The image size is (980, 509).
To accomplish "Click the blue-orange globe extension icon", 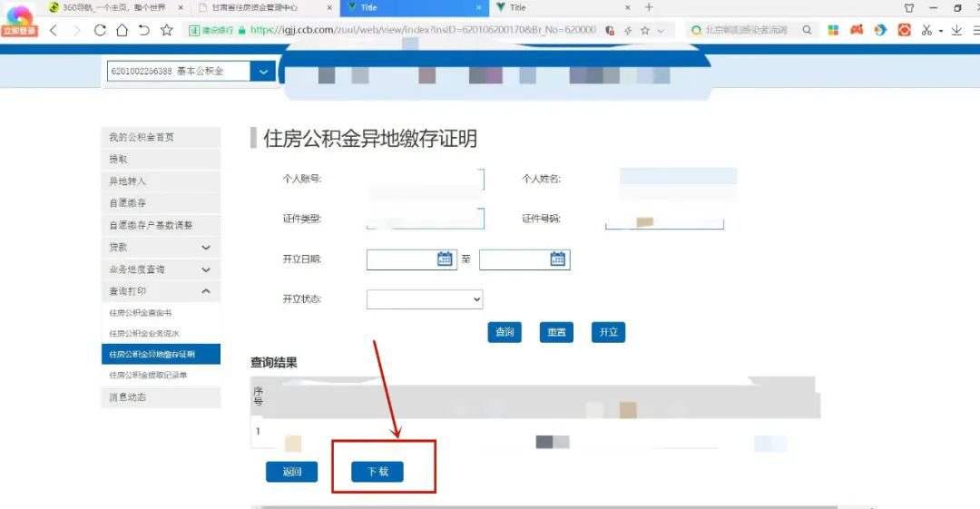I will coord(880,29).
